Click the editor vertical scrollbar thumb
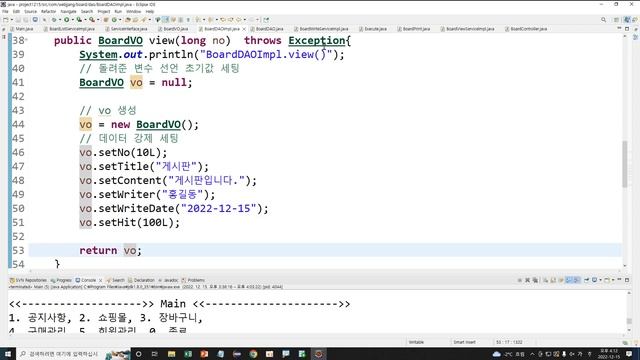 [625, 164]
